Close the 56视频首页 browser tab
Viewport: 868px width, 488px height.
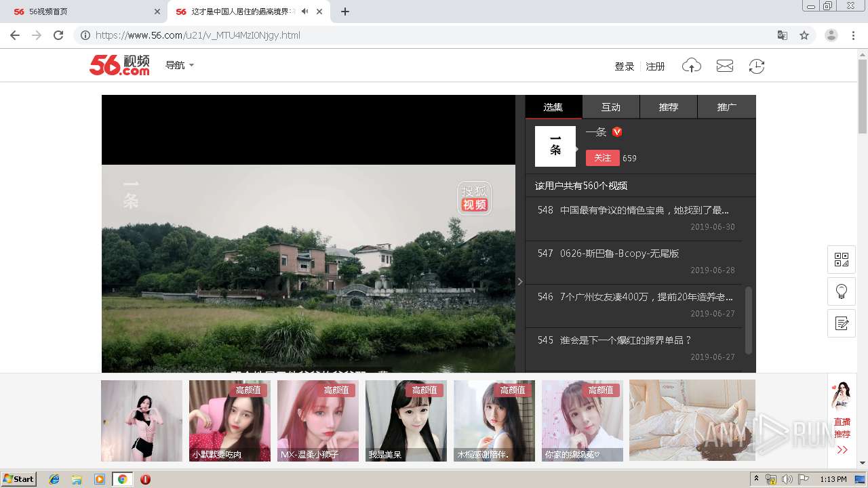[157, 12]
